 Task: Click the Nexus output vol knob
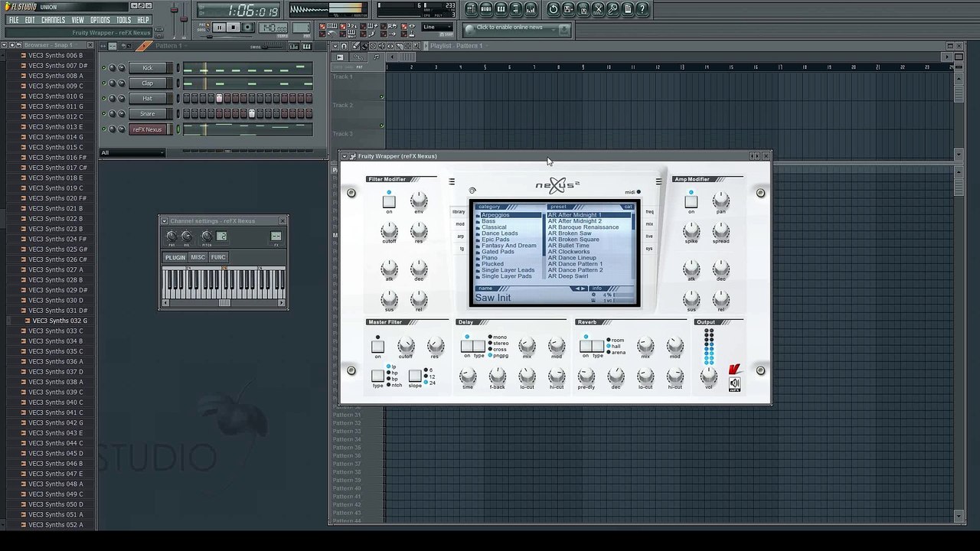point(709,374)
